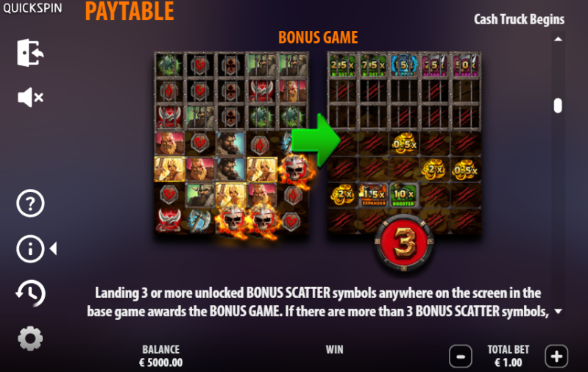This screenshot has height=372, width=588.
Task: Decrease total bet with minus button
Action: pyautogui.click(x=461, y=357)
